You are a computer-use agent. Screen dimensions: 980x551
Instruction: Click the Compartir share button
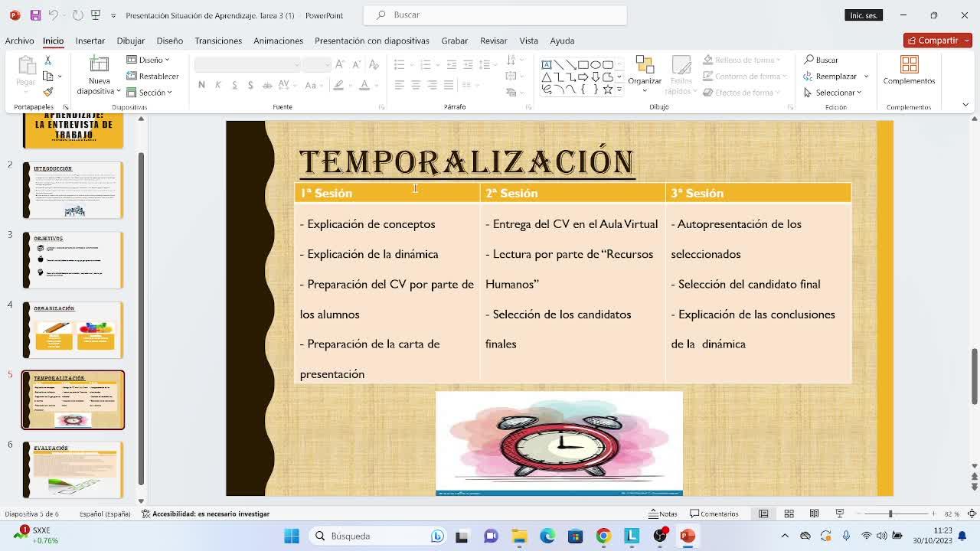coord(937,41)
